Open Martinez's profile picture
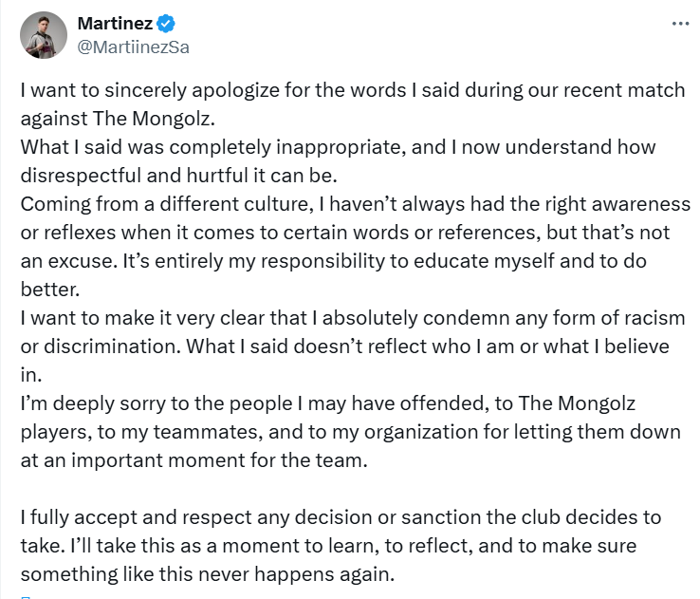 pyautogui.click(x=44, y=35)
